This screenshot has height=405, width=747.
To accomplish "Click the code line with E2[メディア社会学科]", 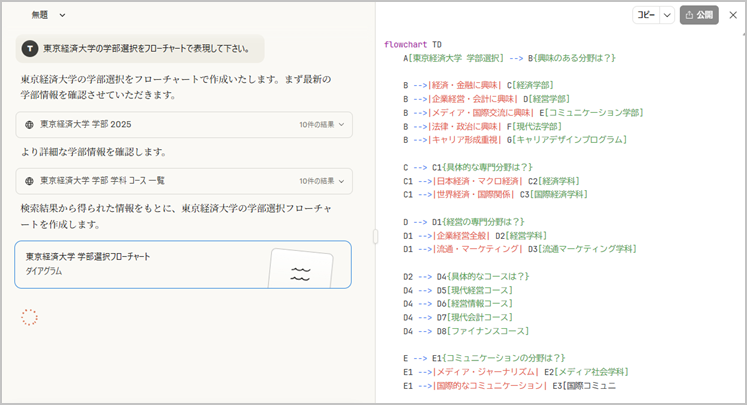I will click(x=516, y=372).
